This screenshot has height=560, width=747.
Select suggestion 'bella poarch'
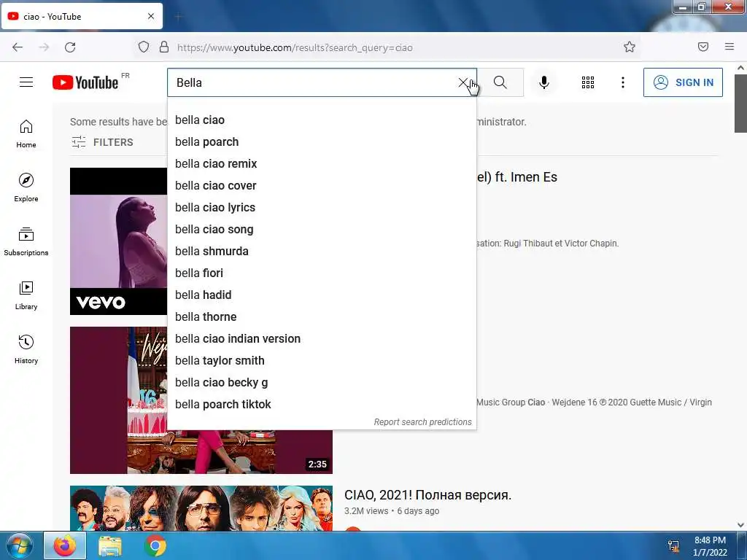(322, 142)
